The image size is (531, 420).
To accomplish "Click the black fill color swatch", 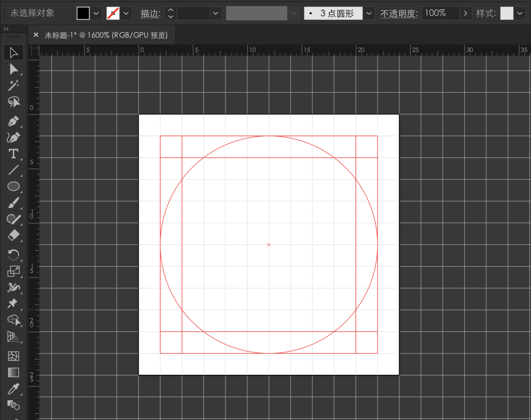I will click(83, 13).
